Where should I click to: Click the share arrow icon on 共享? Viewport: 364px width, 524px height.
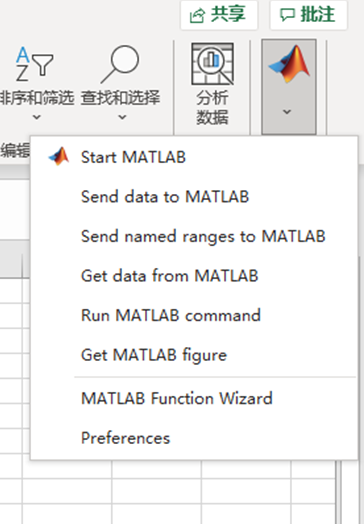click(x=197, y=15)
